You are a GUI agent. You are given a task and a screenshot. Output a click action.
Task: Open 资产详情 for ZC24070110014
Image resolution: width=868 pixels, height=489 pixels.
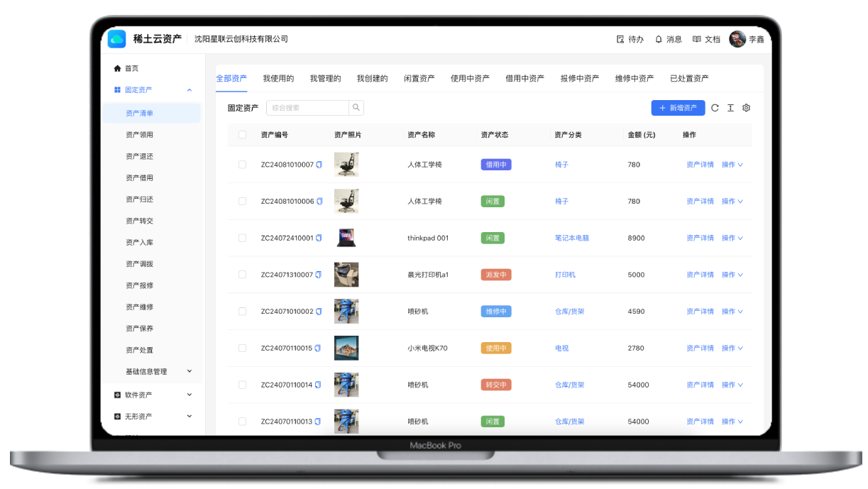coord(700,385)
